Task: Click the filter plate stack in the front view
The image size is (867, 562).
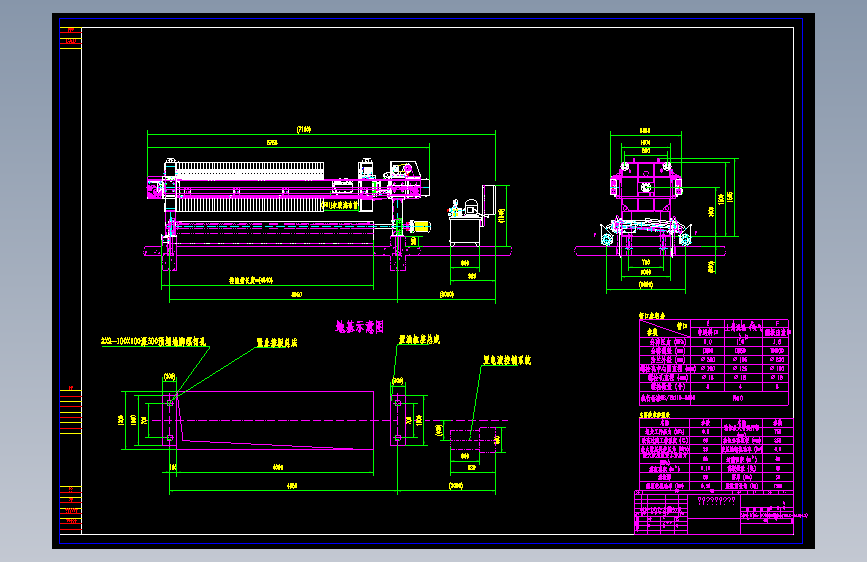Action: [x=249, y=186]
